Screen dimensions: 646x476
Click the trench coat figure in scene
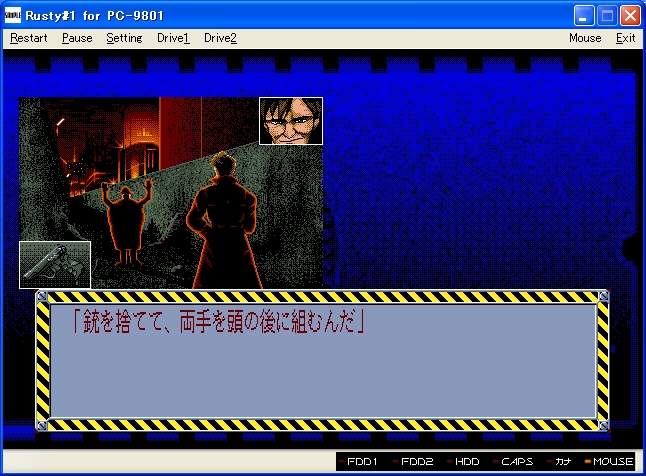click(225, 220)
